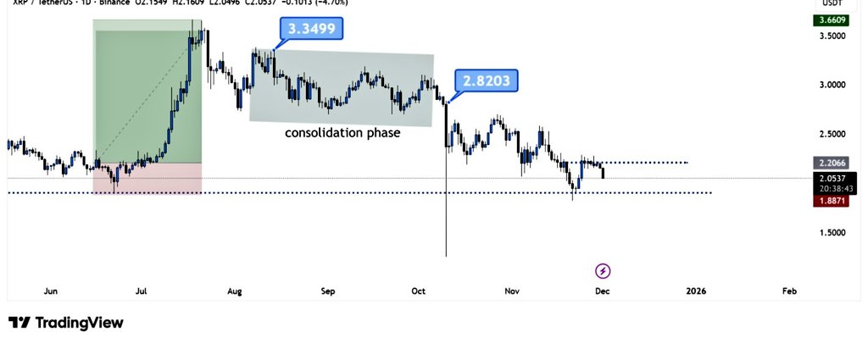Image resolution: width=868 pixels, height=344 pixels.
Task: Click the consolidation phase text label
Action: 342,133
